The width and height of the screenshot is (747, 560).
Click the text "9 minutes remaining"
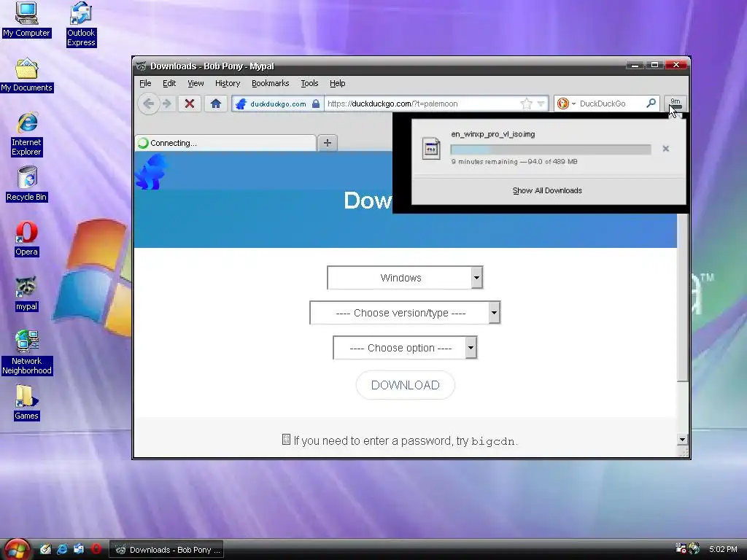point(484,162)
